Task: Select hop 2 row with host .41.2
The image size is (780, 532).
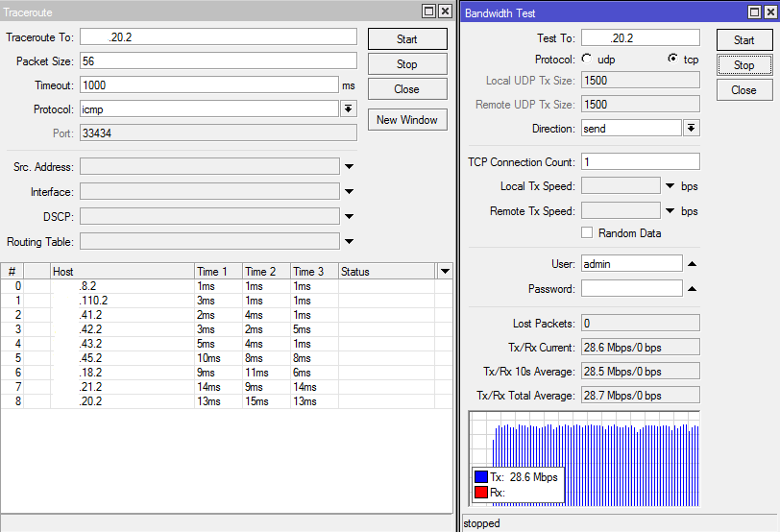Action: pos(227,315)
